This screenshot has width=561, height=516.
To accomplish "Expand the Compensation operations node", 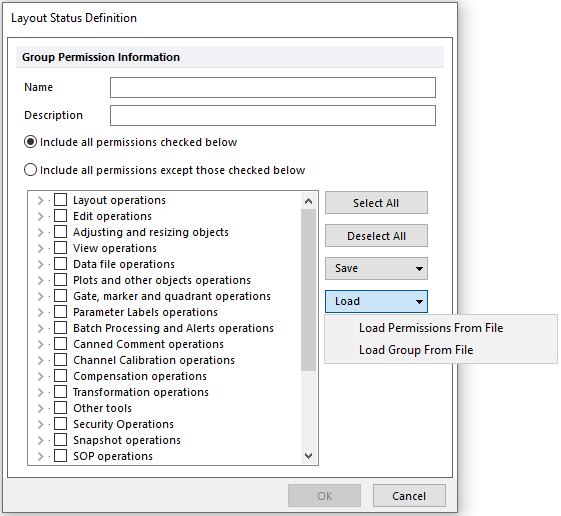I will coord(40,376).
